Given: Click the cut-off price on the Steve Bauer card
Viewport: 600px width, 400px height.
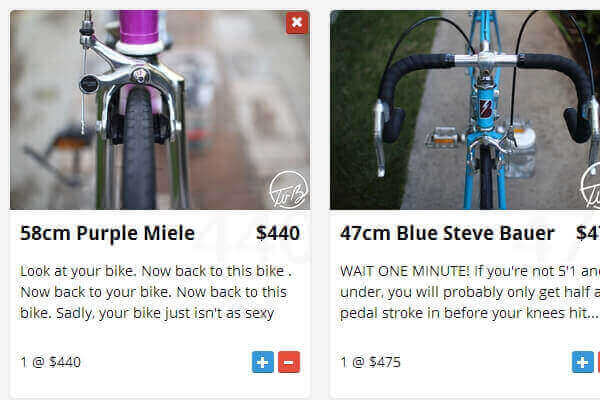Looking at the screenshot, I should 590,234.
